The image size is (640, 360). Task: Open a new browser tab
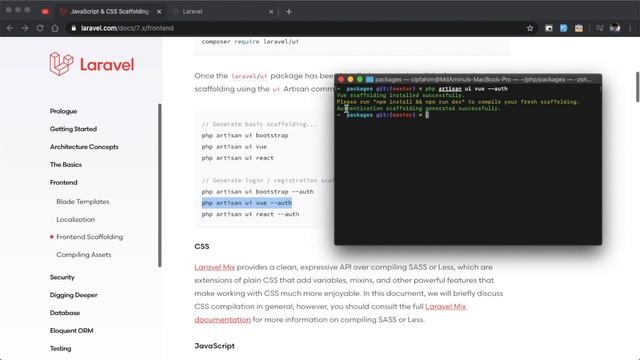coord(289,12)
